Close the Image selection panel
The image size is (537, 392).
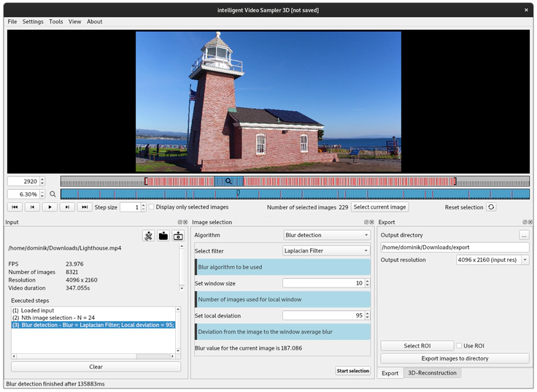click(371, 222)
